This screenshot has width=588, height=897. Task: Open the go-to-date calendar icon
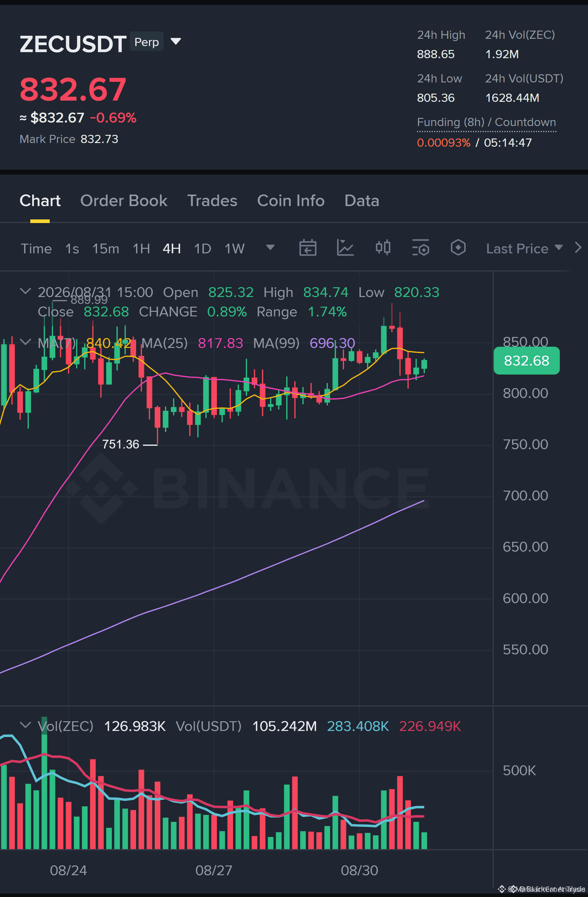(x=308, y=248)
